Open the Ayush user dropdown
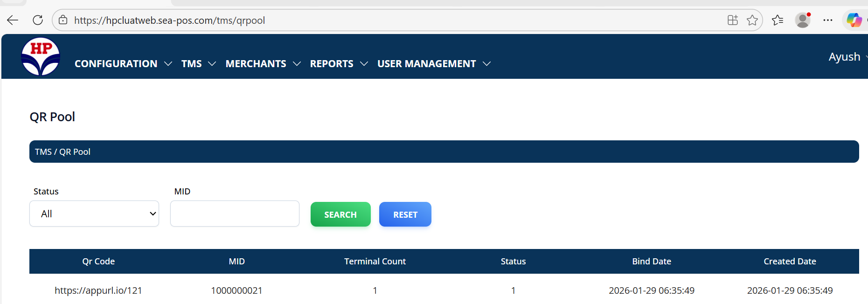 [845, 57]
